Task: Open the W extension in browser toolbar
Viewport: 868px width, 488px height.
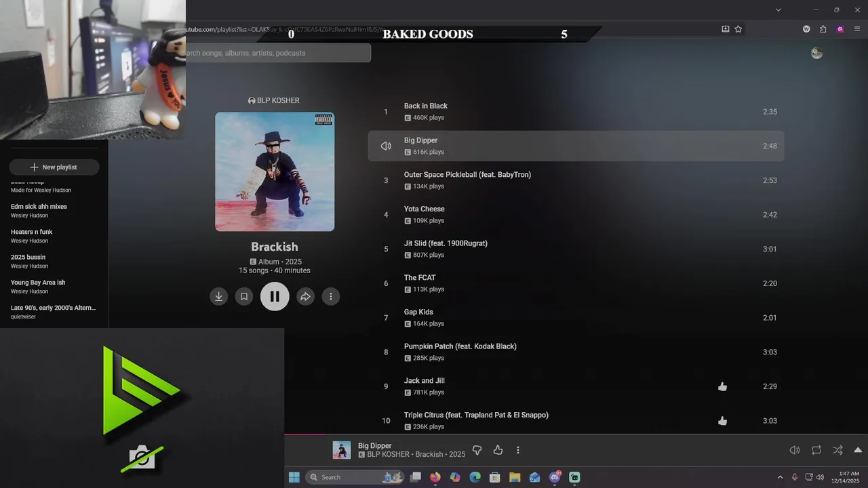Action: (806, 29)
